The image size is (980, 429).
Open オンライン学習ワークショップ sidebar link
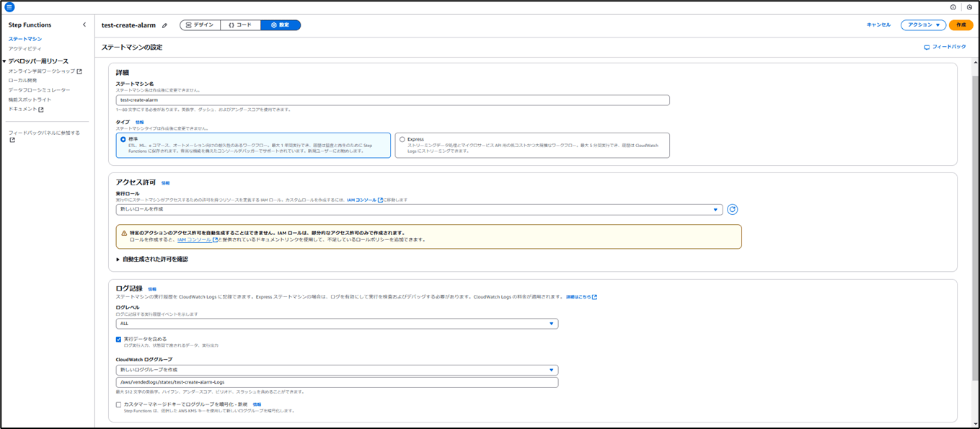click(x=42, y=71)
